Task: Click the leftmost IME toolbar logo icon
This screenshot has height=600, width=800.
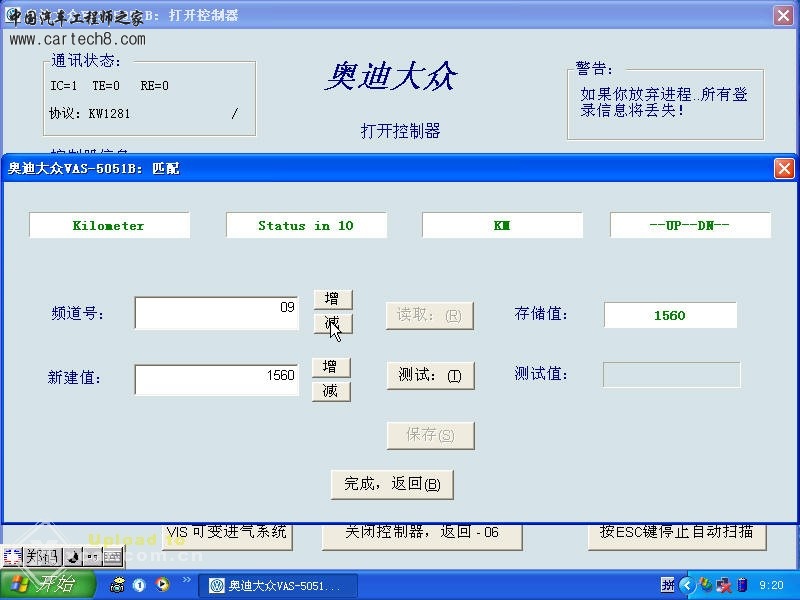Action: 12,557
